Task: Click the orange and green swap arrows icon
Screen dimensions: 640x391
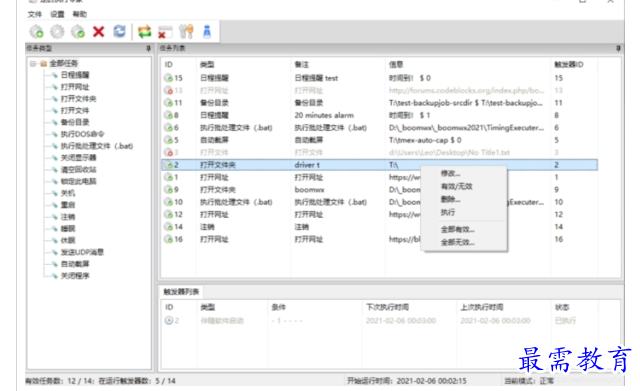Action: click(x=144, y=31)
